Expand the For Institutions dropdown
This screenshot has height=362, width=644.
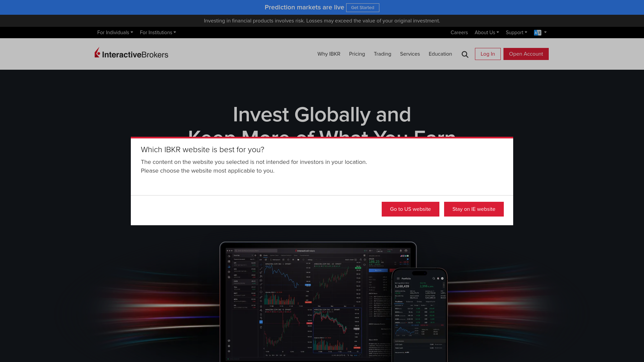tap(158, 33)
